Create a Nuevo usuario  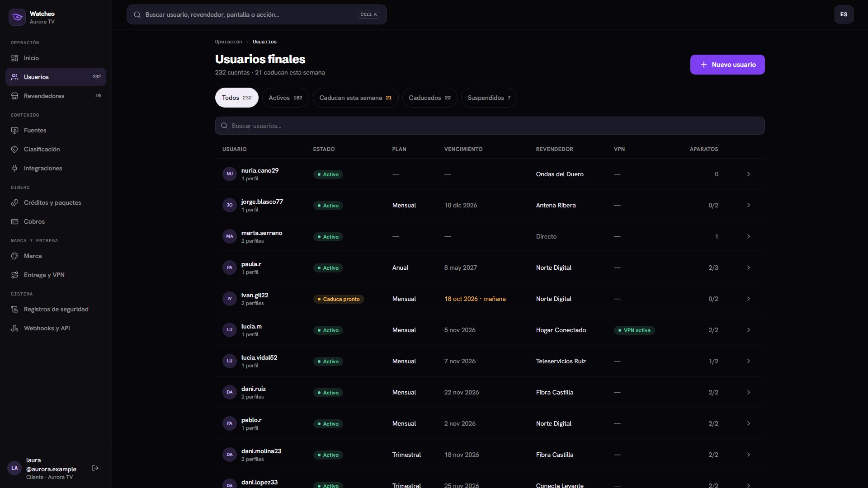(x=727, y=65)
